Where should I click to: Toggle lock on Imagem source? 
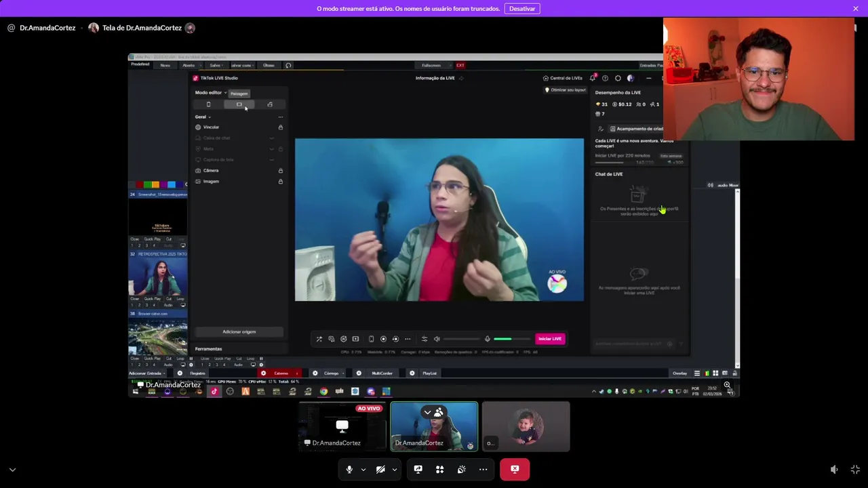(280, 181)
